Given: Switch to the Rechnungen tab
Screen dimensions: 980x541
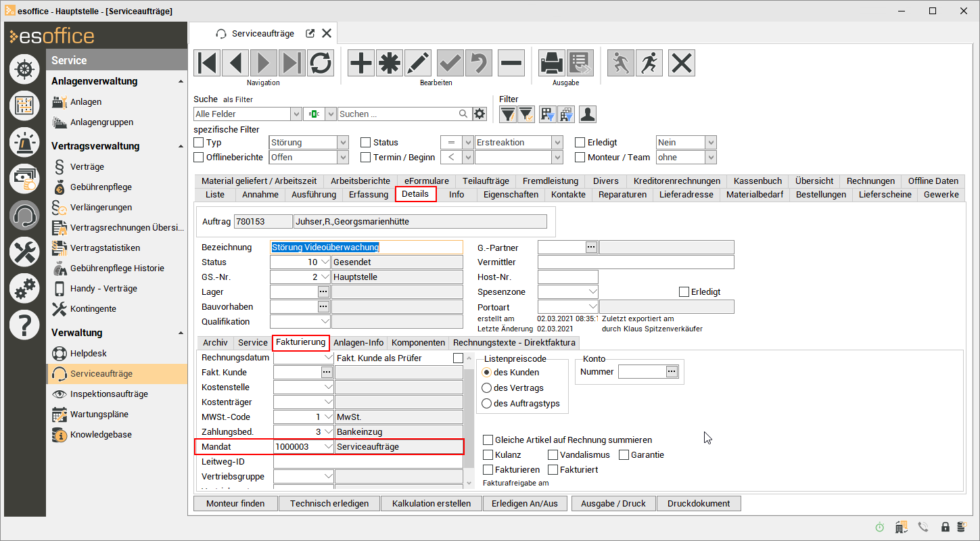Looking at the screenshot, I should (x=871, y=181).
